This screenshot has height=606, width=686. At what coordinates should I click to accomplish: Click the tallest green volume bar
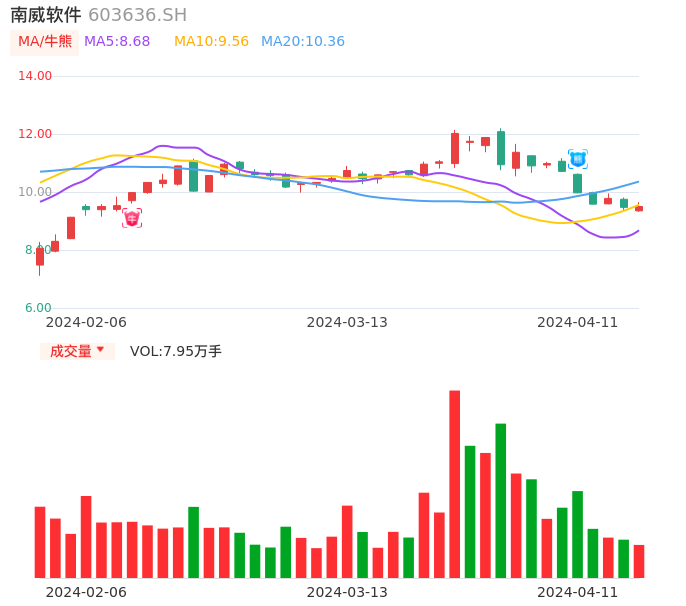coord(500,501)
